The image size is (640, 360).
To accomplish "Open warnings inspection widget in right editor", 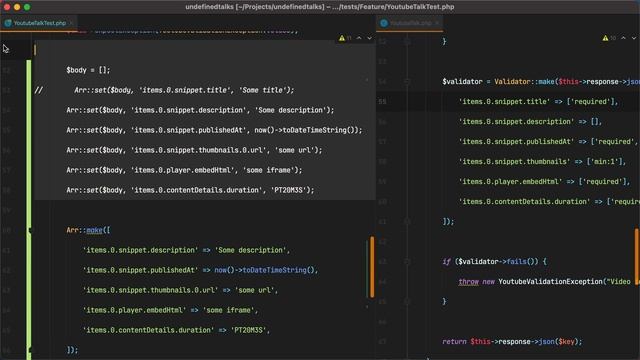I will click(x=609, y=38).
